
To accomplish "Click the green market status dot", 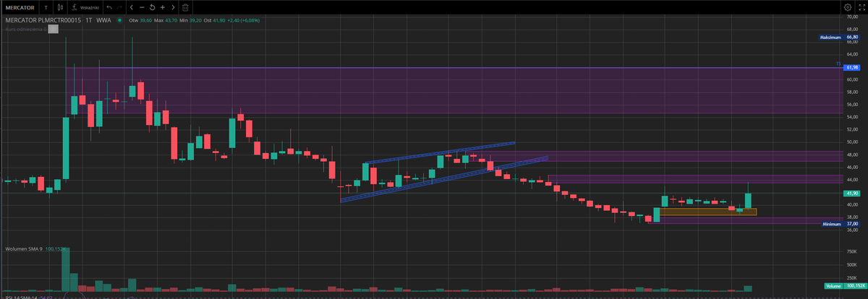I will point(119,20).
